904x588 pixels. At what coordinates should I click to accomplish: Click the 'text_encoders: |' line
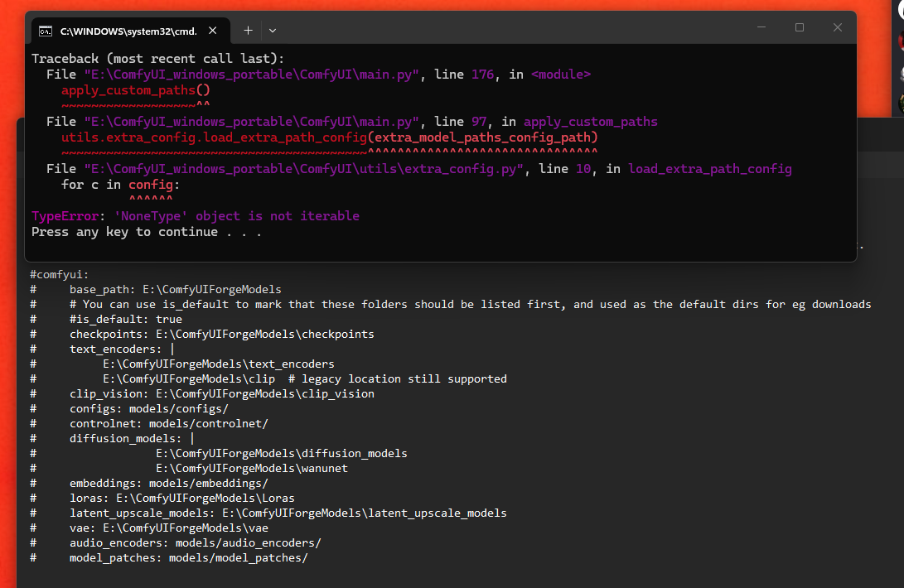[x=122, y=349]
